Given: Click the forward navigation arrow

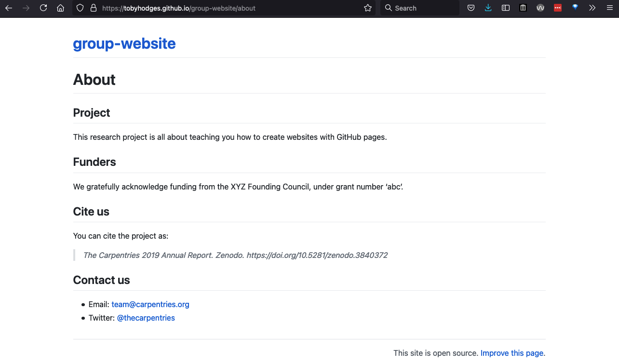Looking at the screenshot, I should coord(26,8).
